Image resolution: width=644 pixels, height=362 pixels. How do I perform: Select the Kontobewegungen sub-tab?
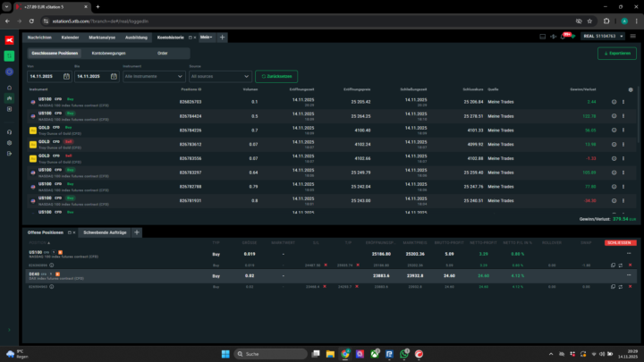pos(108,54)
